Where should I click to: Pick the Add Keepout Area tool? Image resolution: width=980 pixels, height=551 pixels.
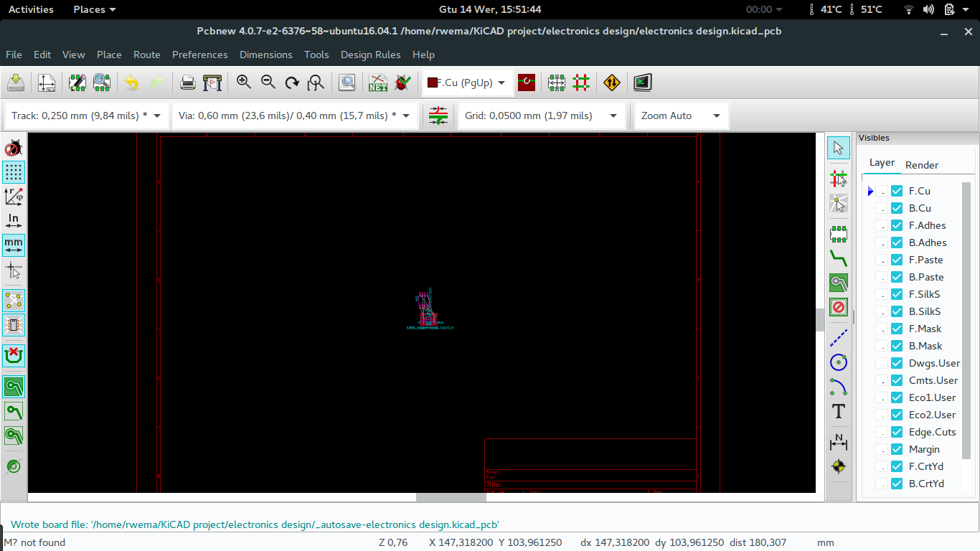[x=838, y=307]
